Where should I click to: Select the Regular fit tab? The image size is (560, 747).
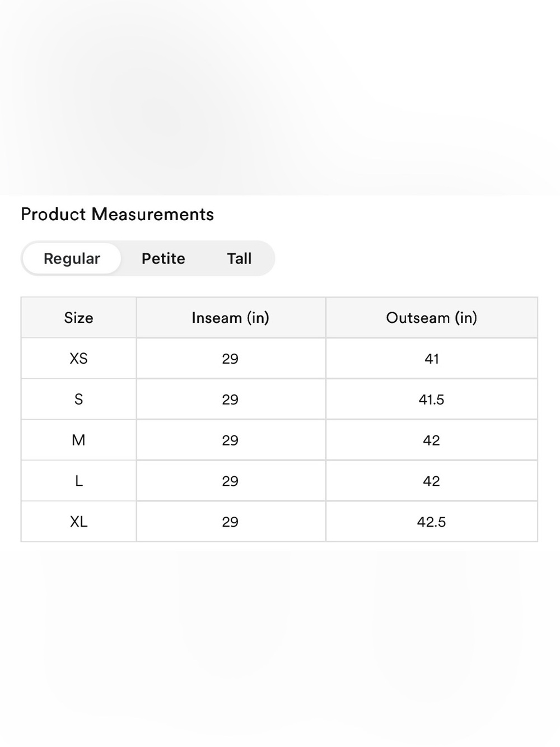click(72, 258)
